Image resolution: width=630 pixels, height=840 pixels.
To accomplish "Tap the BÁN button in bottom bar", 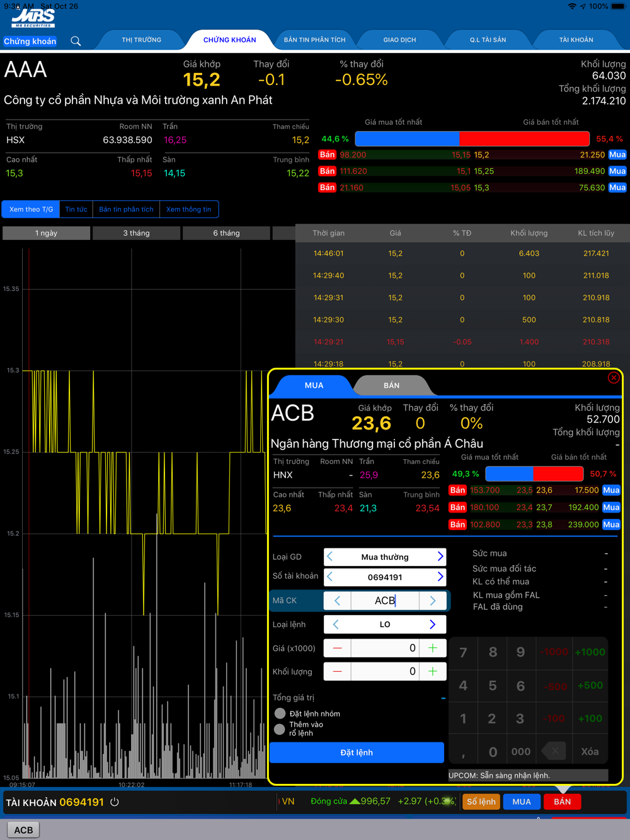I will pyautogui.click(x=562, y=802).
